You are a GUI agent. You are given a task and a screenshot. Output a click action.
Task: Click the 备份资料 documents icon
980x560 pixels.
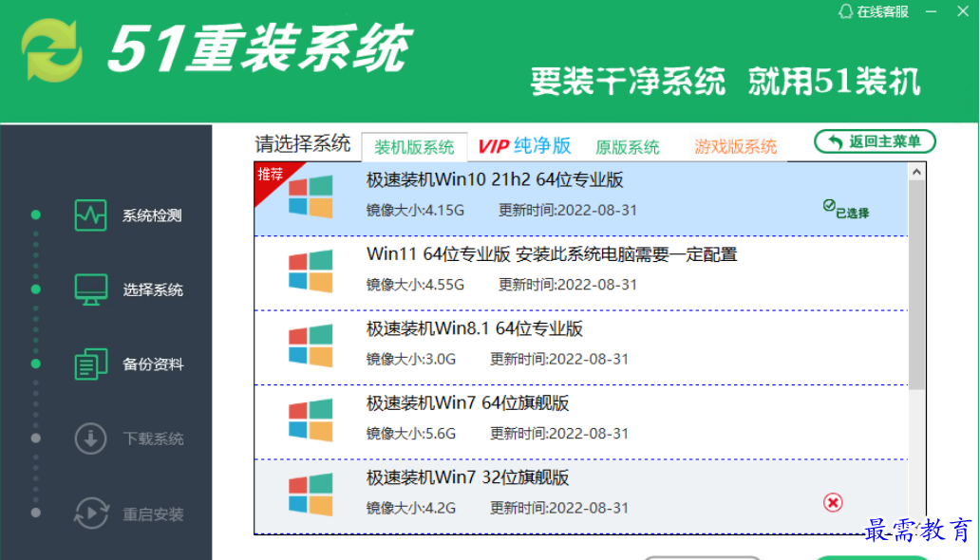90,364
